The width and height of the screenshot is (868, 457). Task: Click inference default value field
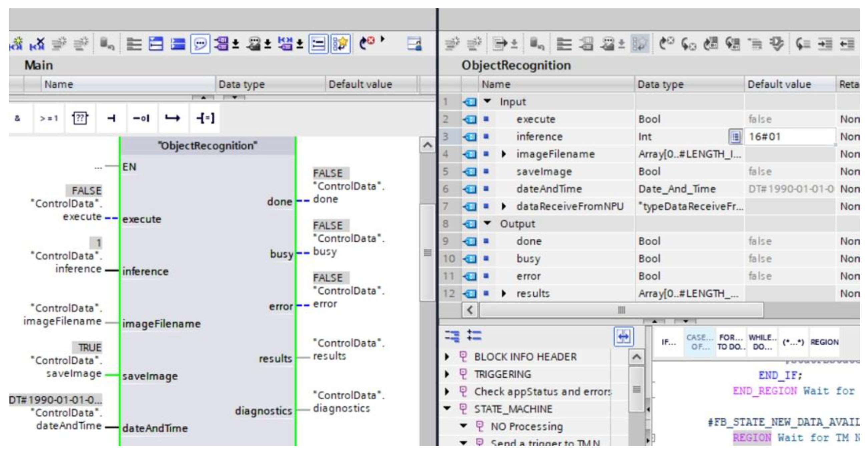tap(789, 136)
